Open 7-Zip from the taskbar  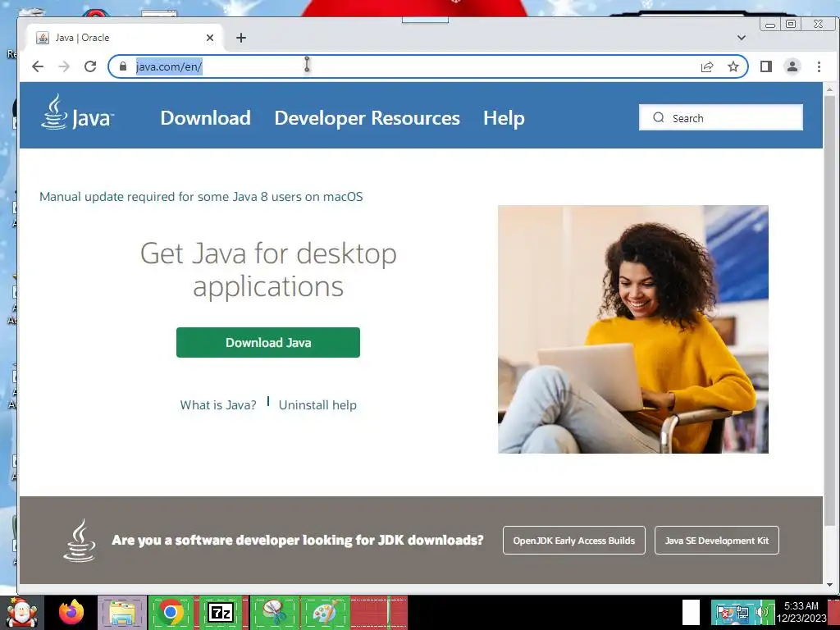[221, 612]
